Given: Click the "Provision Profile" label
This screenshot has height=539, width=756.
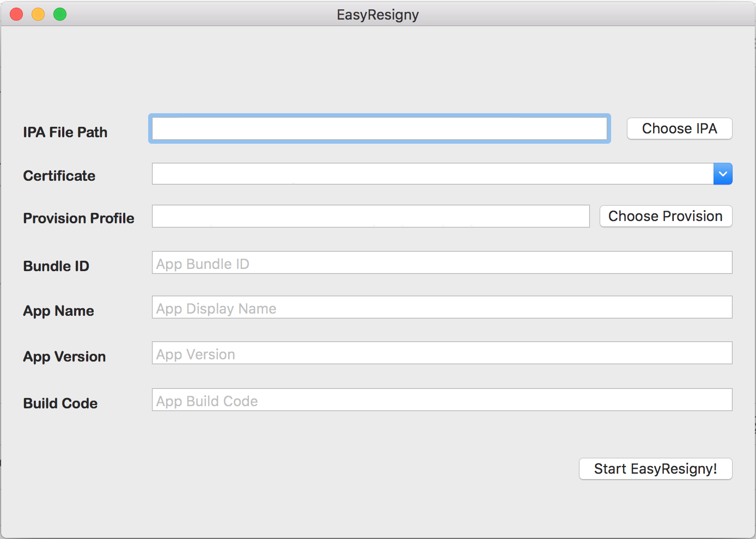Looking at the screenshot, I should (78, 218).
